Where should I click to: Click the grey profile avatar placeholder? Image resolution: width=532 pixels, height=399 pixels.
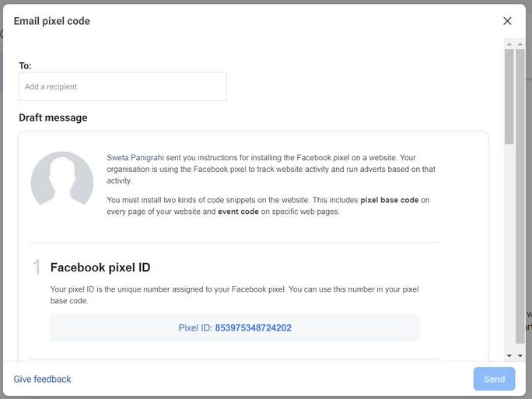[62, 179]
